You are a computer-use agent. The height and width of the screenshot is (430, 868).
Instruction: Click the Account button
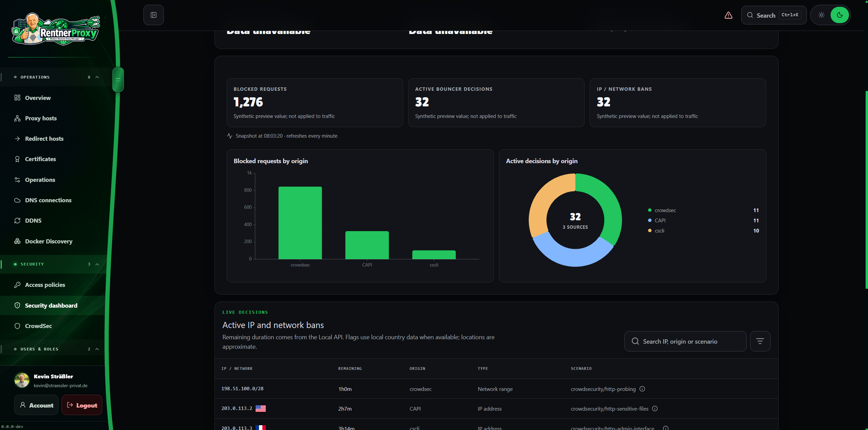pyautogui.click(x=36, y=405)
